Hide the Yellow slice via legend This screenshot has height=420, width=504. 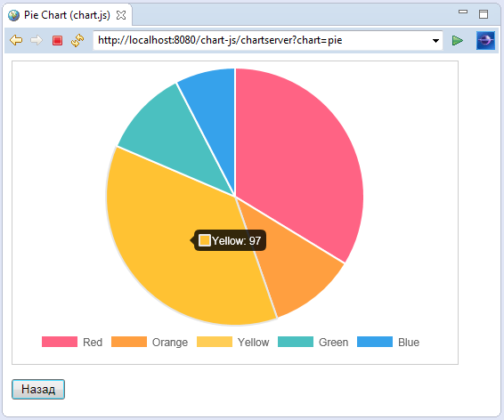(x=233, y=342)
